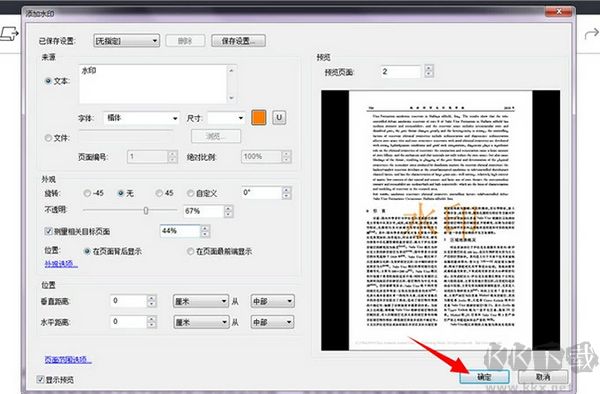This screenshot has width=600, height=394.
Task: Click the export icon in background window toolbar
Action: 9,34
